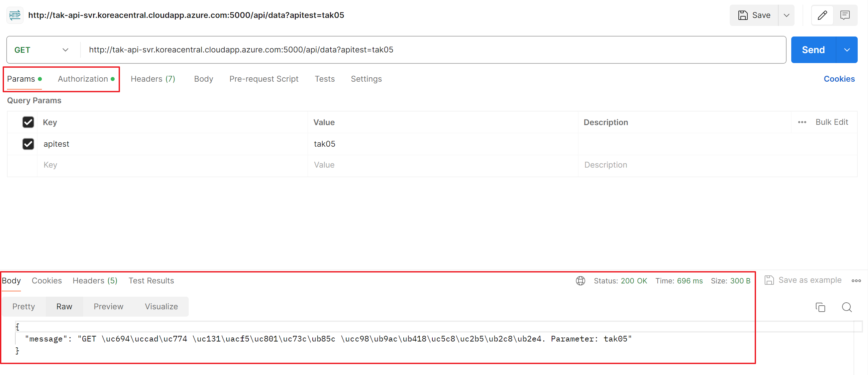
Task: Open the Headers (7) request tab
Action: pyautogui.click(x=153, y=79)
